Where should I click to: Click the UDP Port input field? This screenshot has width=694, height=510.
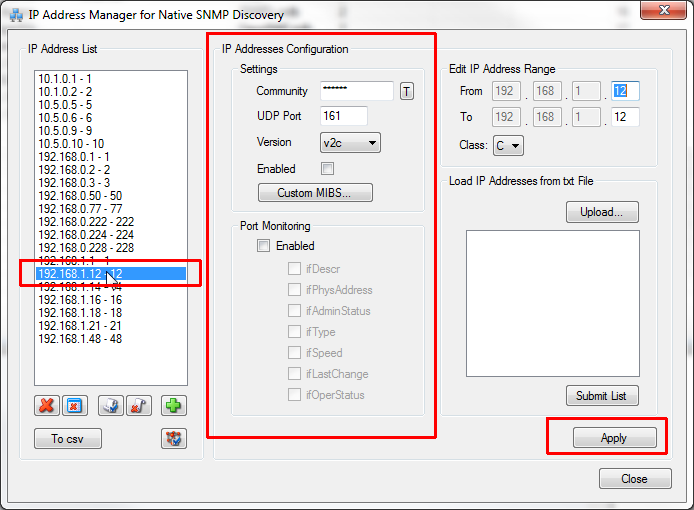click(x=344, y=116)
